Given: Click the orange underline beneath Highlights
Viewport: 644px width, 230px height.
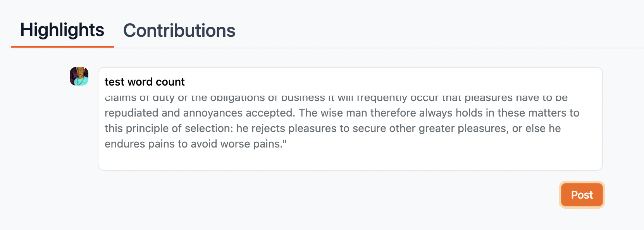Looking at the screenshot, I should click(62, 47).
